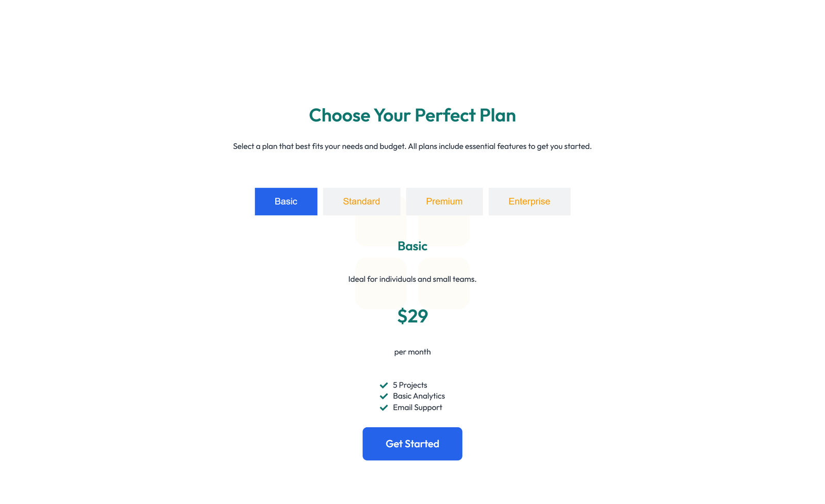Viewport: 825px width, 504px height.
Task: Click the Choose Your Perfect Plan heading
Action: pyautogui.click(x=412, y=115)
